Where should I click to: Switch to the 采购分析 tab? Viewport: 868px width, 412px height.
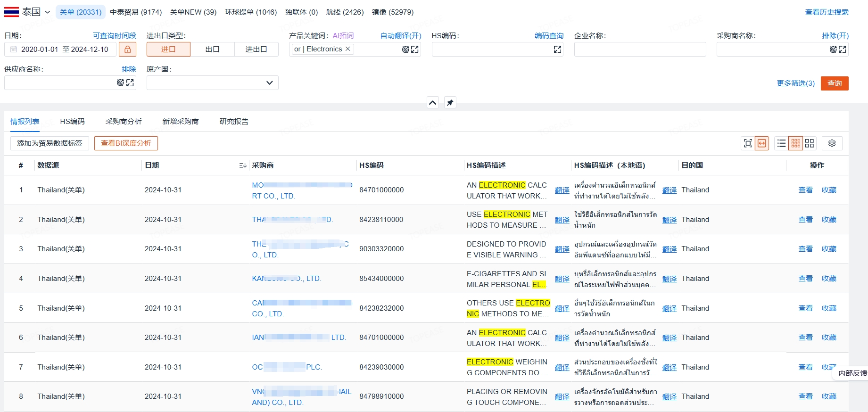point(124,122)
